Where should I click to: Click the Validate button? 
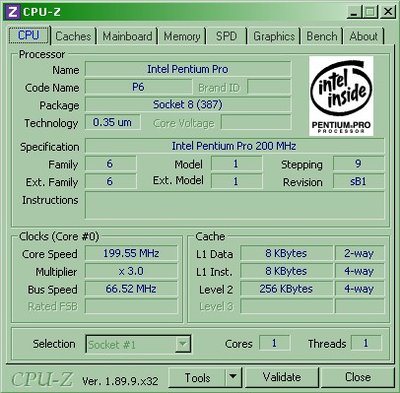(282, 377)
